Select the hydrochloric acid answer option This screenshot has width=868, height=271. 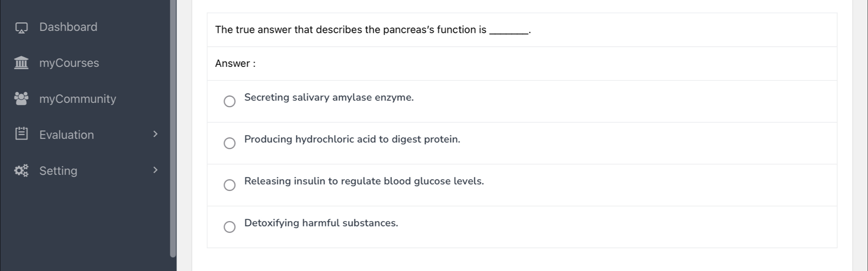[x=230, y=143]
